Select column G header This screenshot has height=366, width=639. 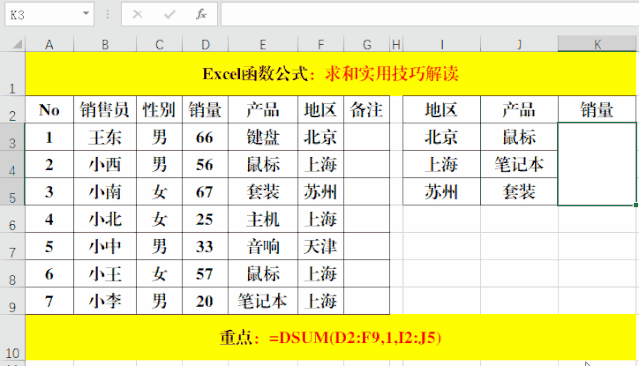click(x=367, y=44)
